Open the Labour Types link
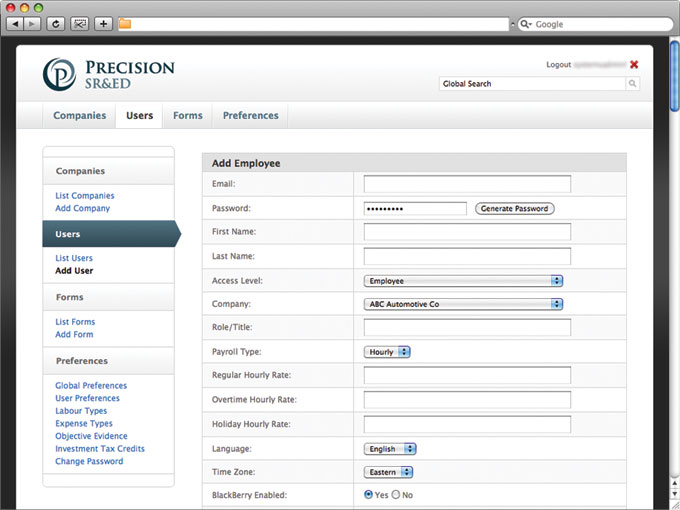This screenshot has height=510, width=680. tap(81, 411)
